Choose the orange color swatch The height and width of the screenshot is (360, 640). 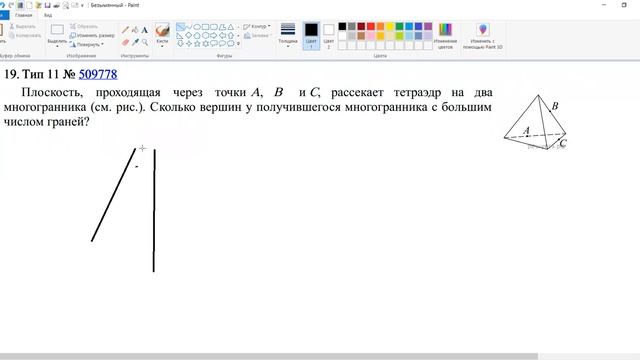point(380,27)
